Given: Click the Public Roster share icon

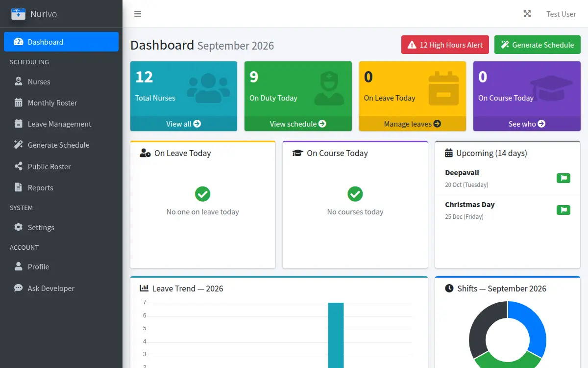Looking at the screenshot, I should pos(19,166).
